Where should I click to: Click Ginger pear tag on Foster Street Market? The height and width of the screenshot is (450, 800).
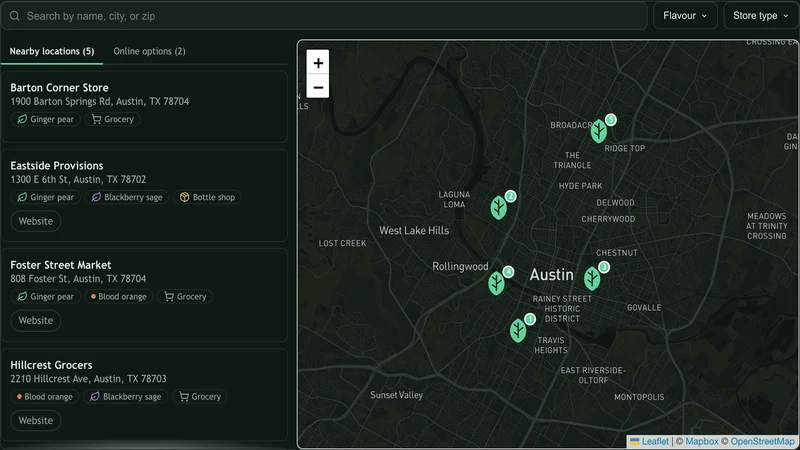pos(45,296)
